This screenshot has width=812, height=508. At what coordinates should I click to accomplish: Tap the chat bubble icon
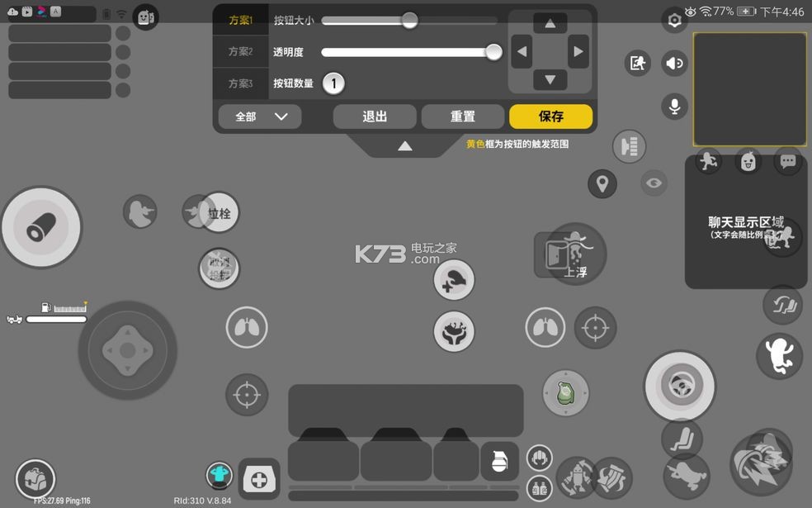click(x=788, y=161)
